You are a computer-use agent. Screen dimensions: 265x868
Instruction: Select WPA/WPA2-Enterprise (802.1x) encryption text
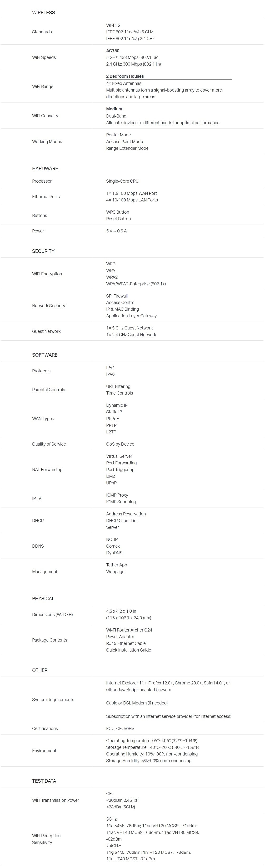(x=136, y=284)
